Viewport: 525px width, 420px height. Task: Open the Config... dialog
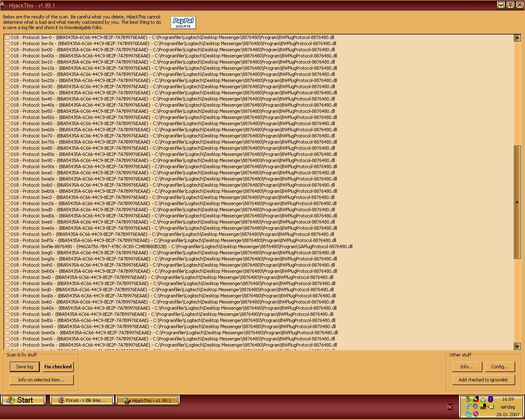click(500, 367)
